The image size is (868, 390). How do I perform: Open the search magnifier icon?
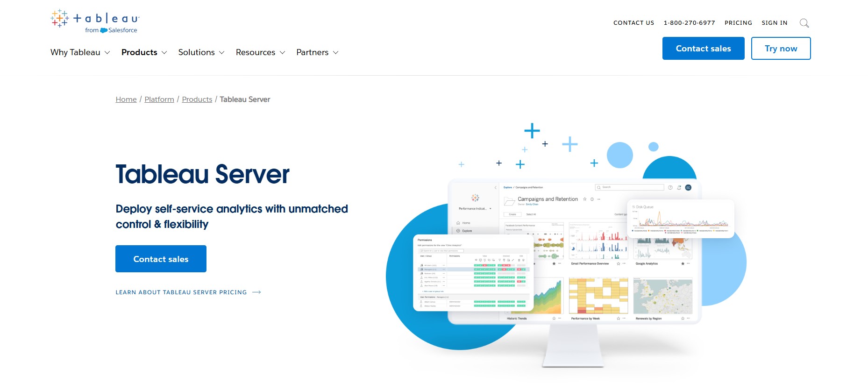(x=804, y=23)
